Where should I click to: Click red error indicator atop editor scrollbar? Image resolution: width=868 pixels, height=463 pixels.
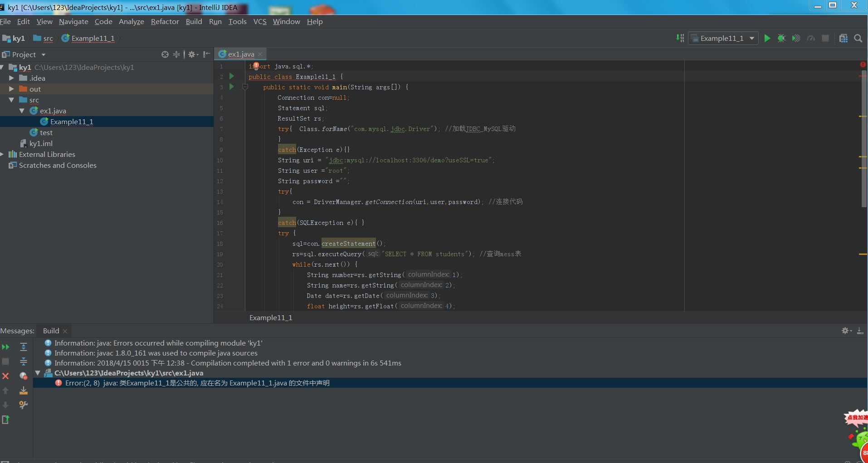click(863, 65)
